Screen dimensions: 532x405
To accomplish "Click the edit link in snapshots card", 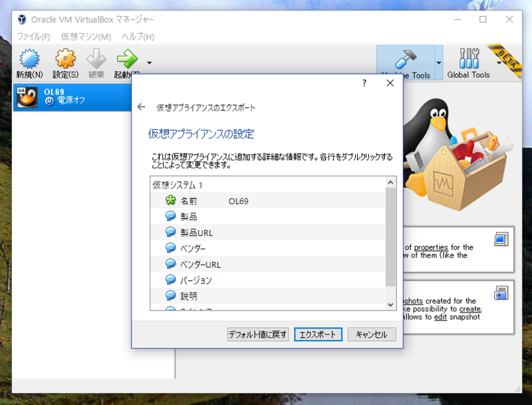I will click(440, 317).
